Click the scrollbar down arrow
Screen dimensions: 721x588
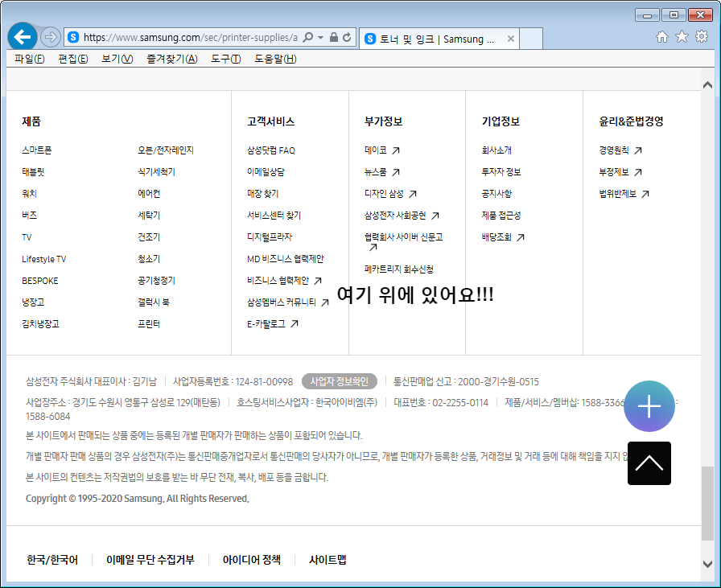tap(707, 564)
